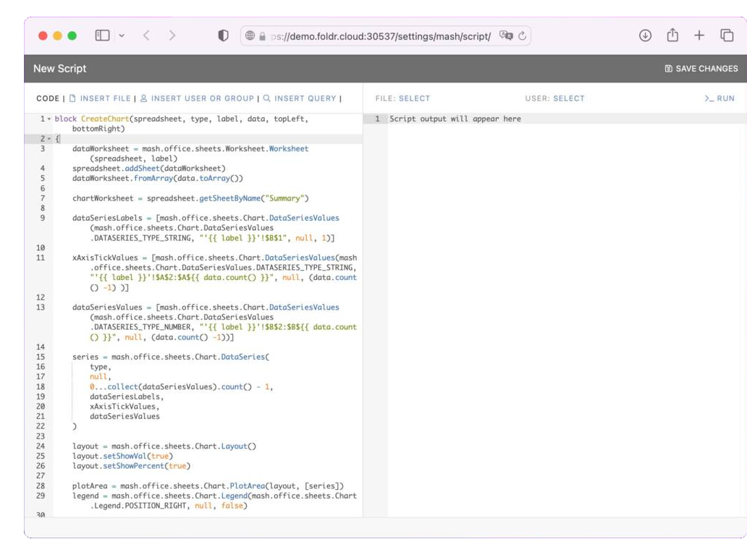Go back with the left arrow

click(147, 35)
